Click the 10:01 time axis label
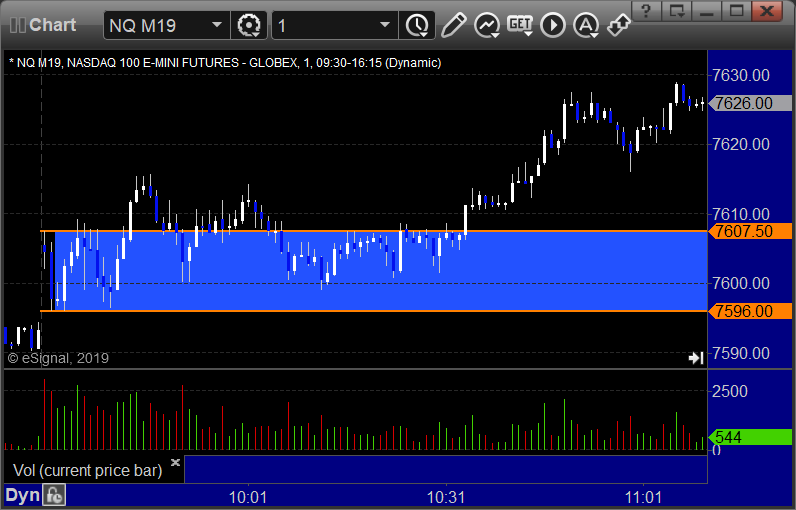Image resolution: width=796 pixels, height=510 pixels. tap(248, 497)
